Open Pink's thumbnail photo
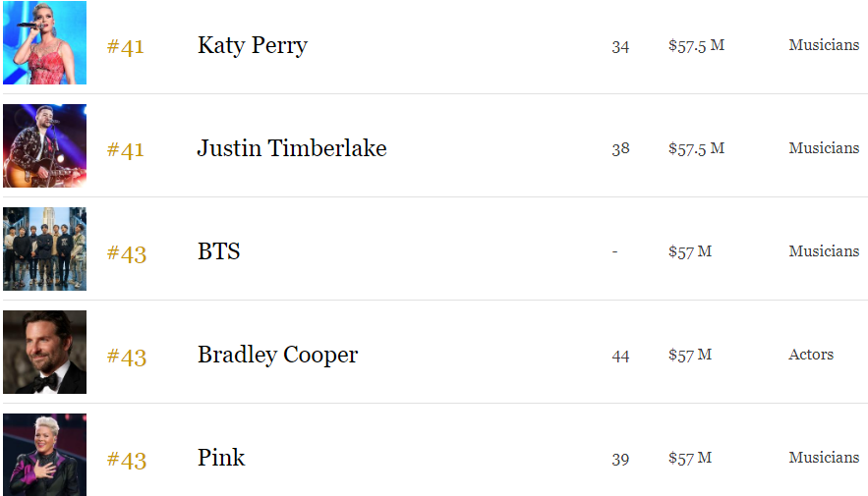The image size is (868, 496). (44, 455)
